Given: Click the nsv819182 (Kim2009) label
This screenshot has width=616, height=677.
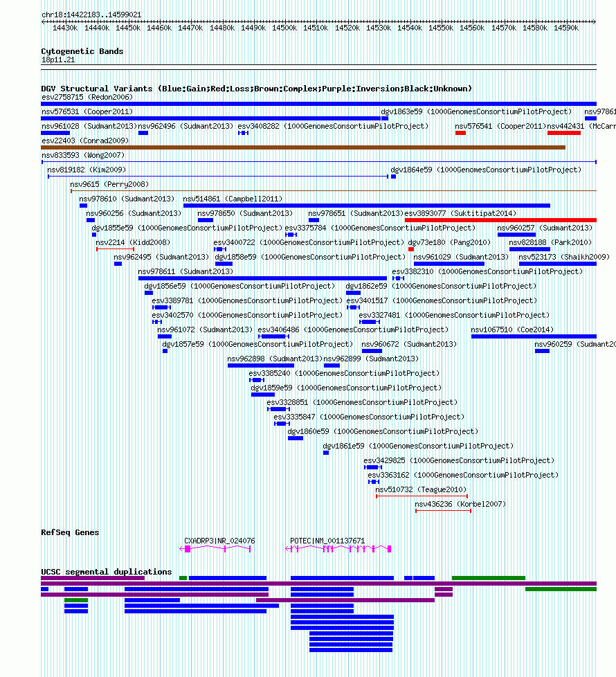Looking at the screenshot, I should (87, 170).
